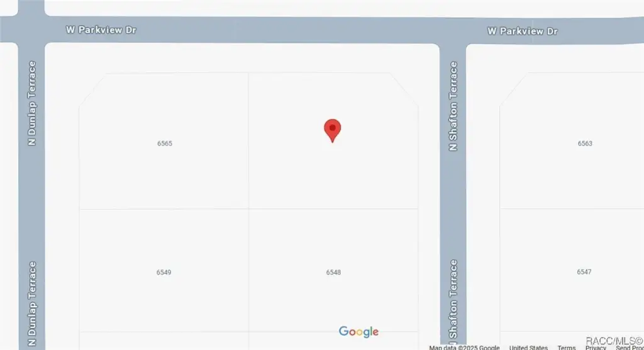Click the left W Parkview Dr label
This screenshot has height=350, width=644.
101,30
